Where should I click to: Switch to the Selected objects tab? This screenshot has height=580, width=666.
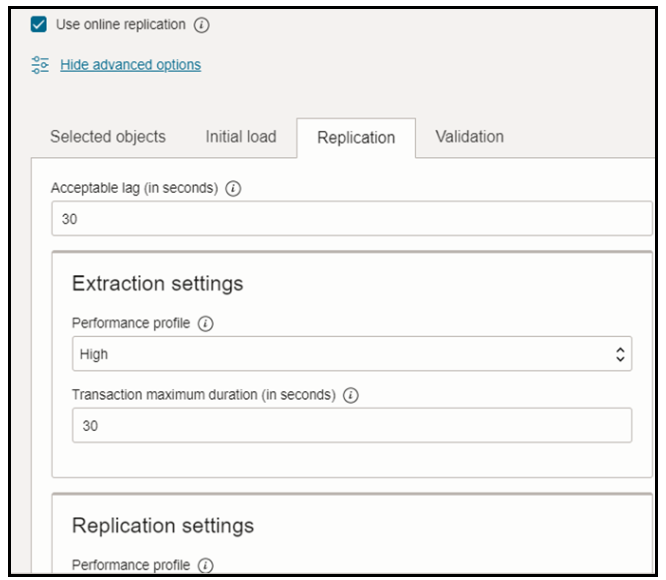[x=108, y=137]
